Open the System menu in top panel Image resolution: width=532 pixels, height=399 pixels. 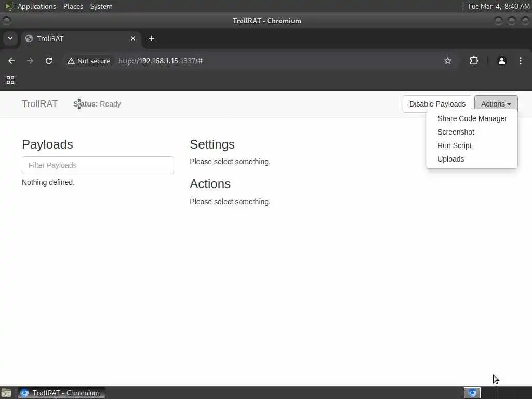pos(101,6)
